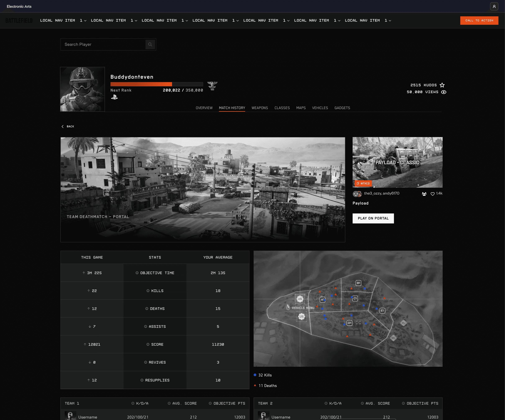
Task: Select the B1 objective marker on map
Action: [x=358, y=283]
